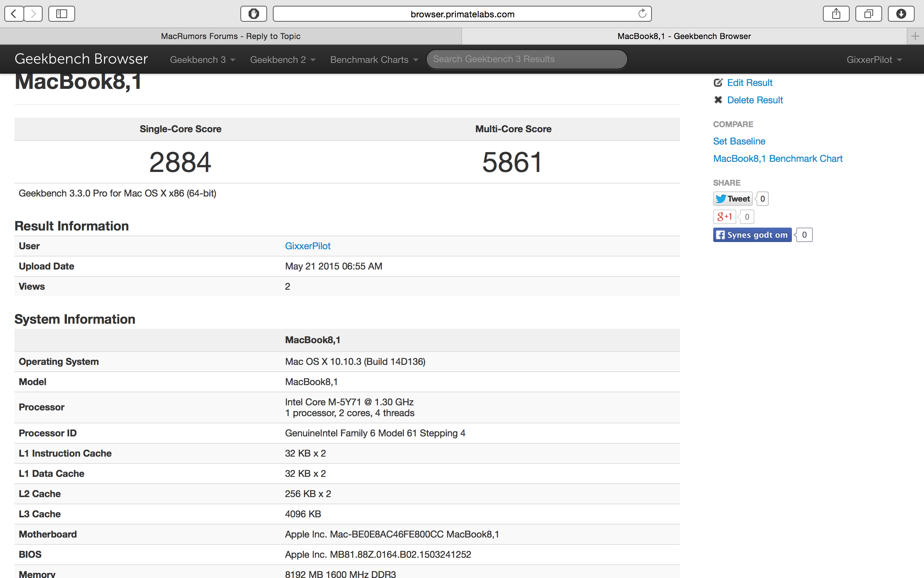This screenshot has height=578, width=924.
Task: Open the Edit Result link
Action: [750, 83]
